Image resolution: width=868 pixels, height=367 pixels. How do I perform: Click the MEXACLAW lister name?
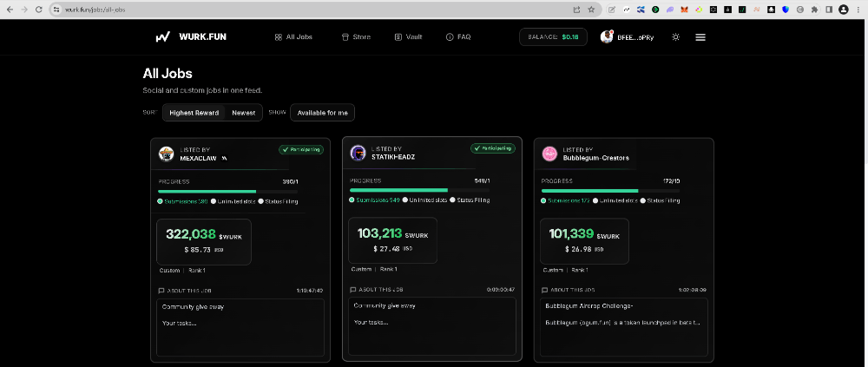point(198,158)
